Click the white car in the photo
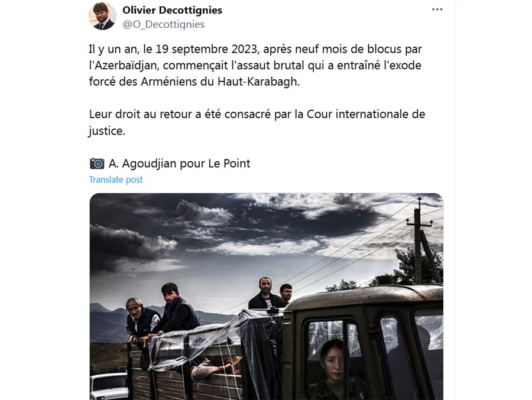The width and height of the screenshot is (532, 400). (109, 385)
